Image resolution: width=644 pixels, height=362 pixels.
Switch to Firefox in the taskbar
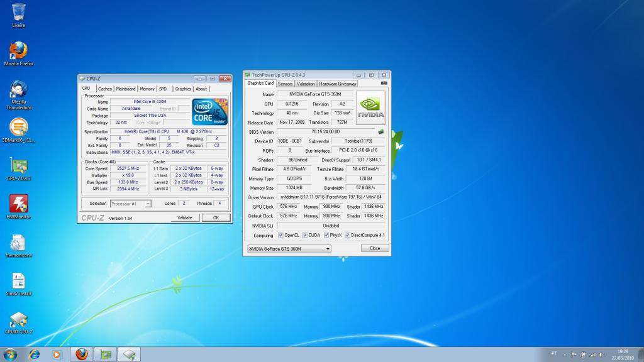pos(81,354)
